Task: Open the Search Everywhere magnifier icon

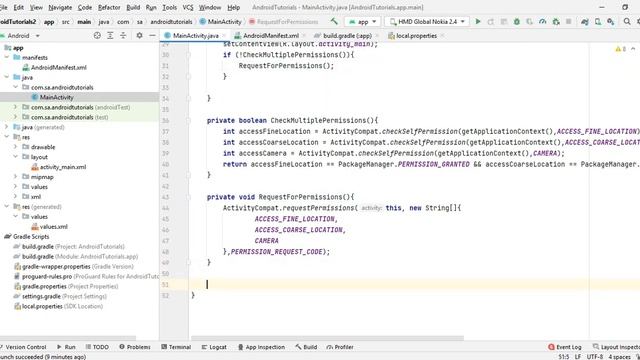Action: point(627,22)
